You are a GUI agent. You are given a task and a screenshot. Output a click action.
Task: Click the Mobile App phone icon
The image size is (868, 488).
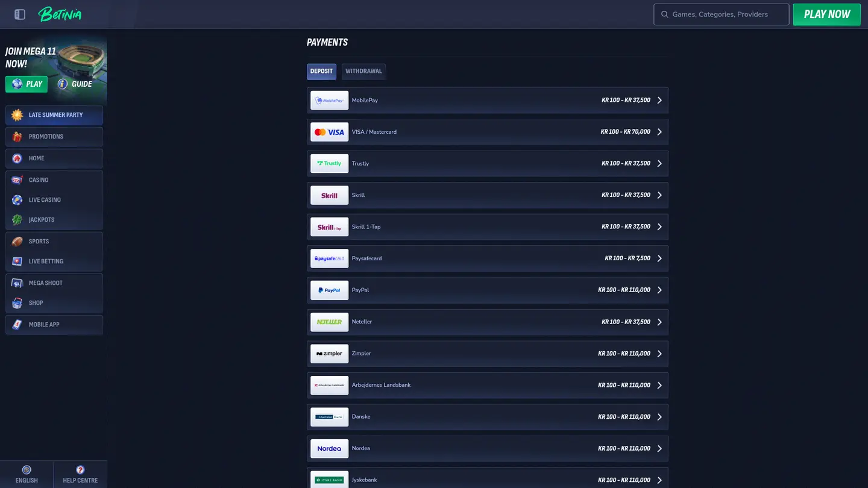tap(17, 325)
